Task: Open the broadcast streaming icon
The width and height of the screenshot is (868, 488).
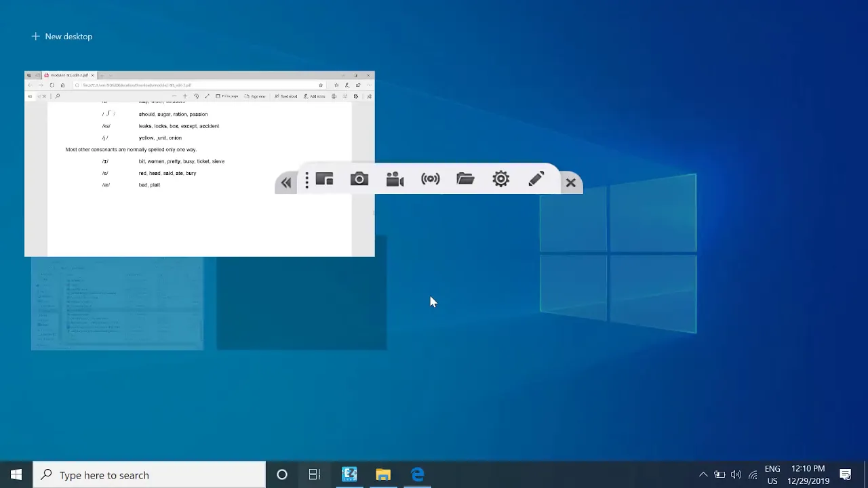Action: click(431, 179)
